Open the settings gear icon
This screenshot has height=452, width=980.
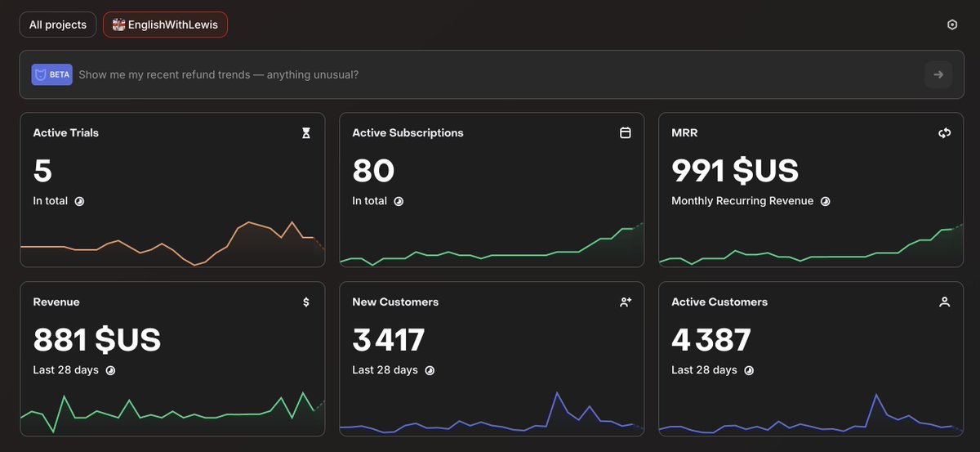[951, 25]
